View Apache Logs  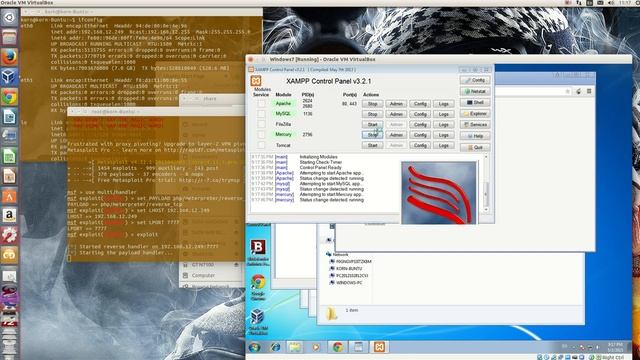pyautogui.click(x=444, y=104)
